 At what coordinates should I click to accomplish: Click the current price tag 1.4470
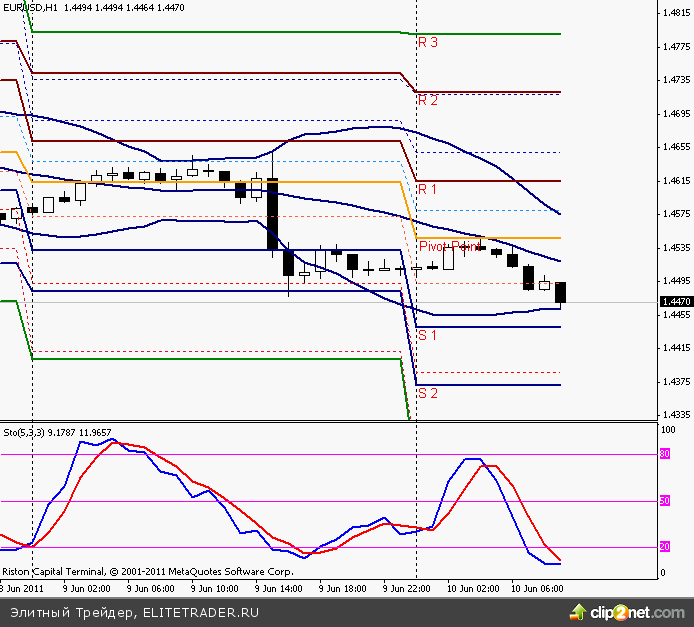coord(676,301)
